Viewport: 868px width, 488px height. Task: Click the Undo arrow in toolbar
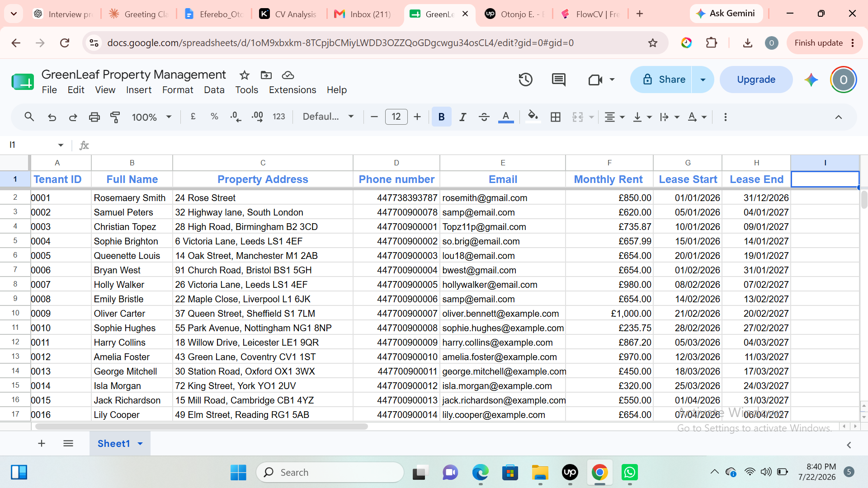(52, 117)
